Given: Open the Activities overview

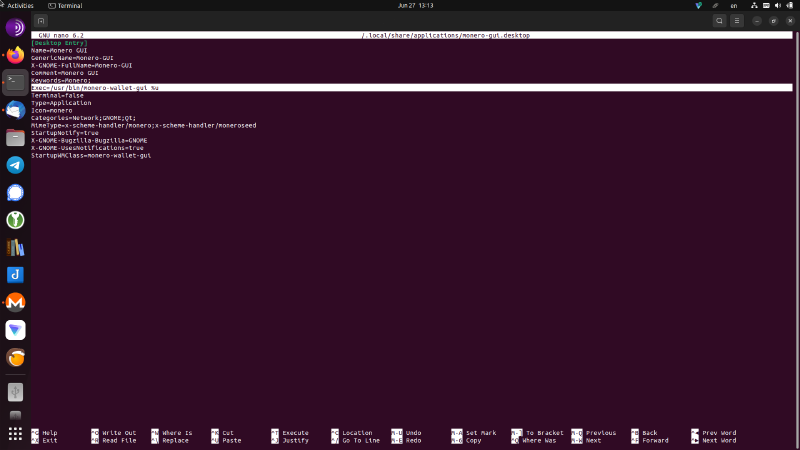Looking at the screenshot, I should click(20, 6).
